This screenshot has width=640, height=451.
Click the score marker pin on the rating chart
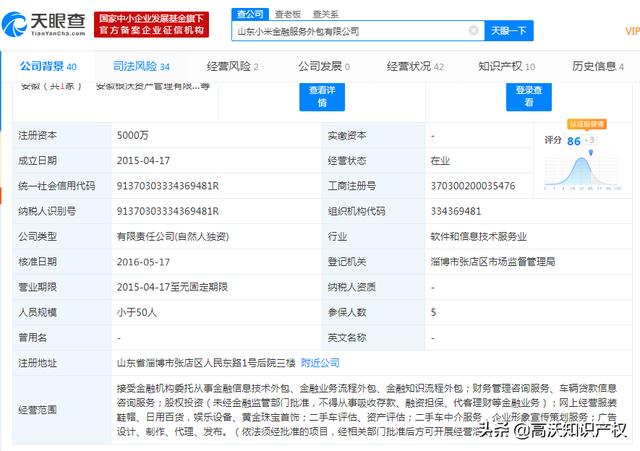point(591,153)
